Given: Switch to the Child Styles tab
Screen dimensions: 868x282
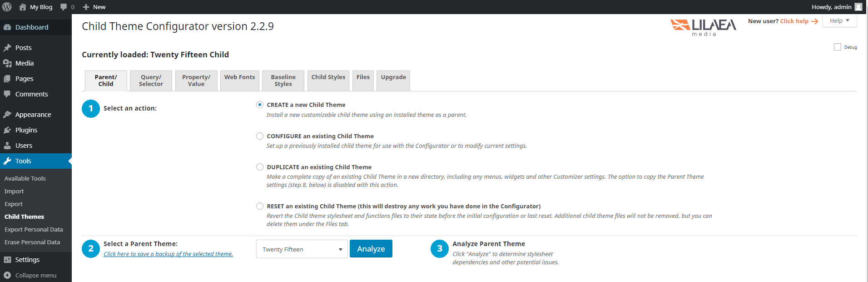Looking at the screenshot, I should pyautogui.click(x=328, y=78).
